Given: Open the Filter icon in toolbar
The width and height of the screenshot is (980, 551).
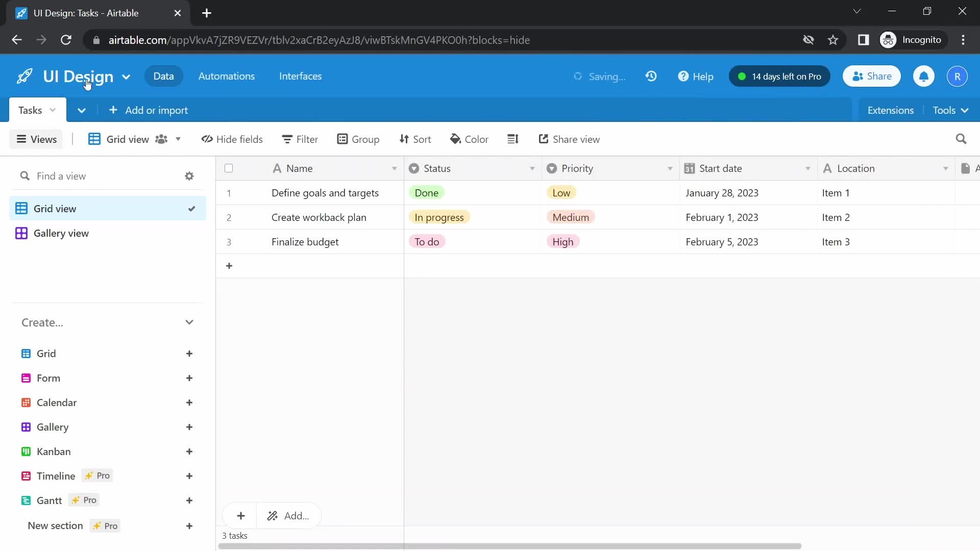Looking at the screenshot, I should pyautogui.click(x=300, y=139).
